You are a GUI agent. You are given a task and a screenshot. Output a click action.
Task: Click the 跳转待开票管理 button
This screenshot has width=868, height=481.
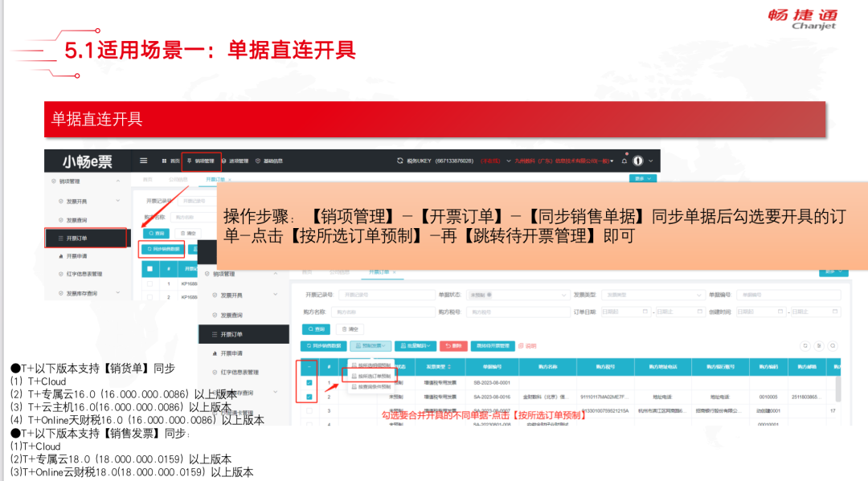(493, 345)
